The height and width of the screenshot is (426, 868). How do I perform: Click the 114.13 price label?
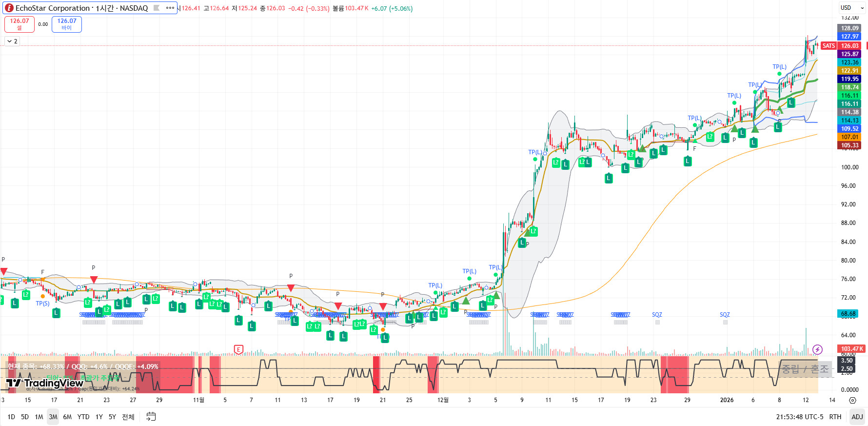point(849,121)
